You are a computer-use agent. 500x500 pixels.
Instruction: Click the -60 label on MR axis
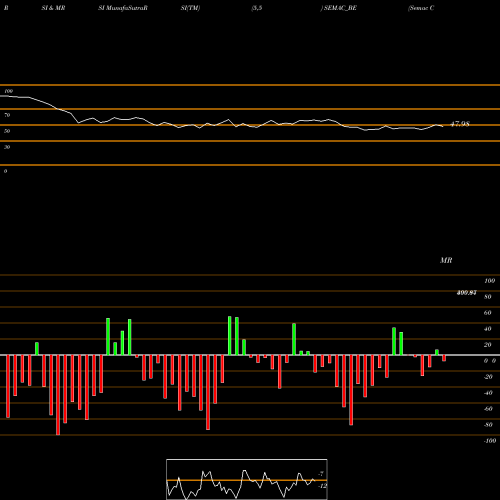(488, 409)
